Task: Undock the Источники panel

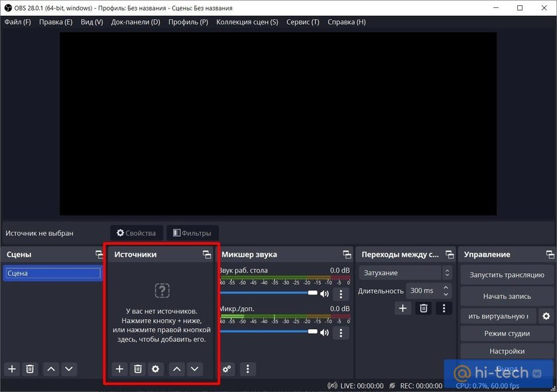Action: pos(207,255)
